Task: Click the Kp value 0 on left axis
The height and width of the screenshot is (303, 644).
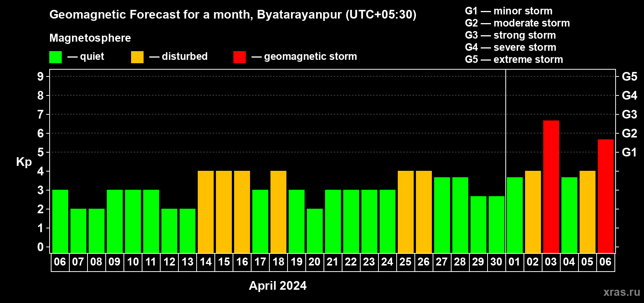Action: (41, 247)
